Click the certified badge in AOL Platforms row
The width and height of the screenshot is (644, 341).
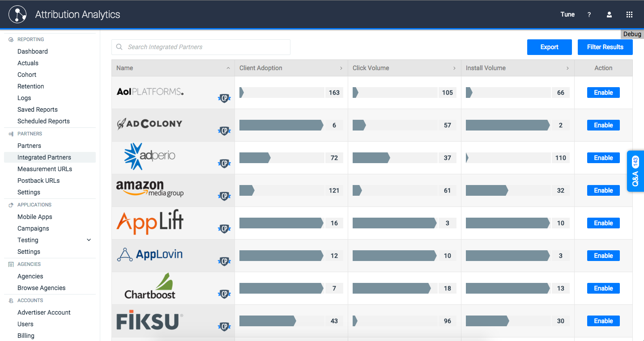pos(224,98)
